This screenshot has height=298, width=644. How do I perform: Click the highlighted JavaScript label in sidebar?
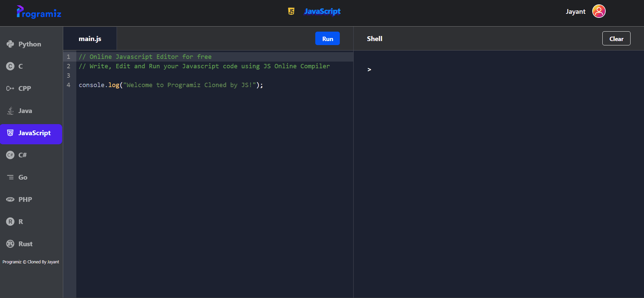click(x=35, y=133)
